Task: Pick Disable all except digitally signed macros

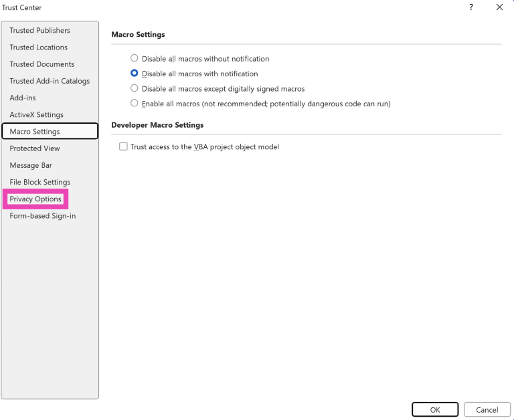Action: [x=135, y=88]
